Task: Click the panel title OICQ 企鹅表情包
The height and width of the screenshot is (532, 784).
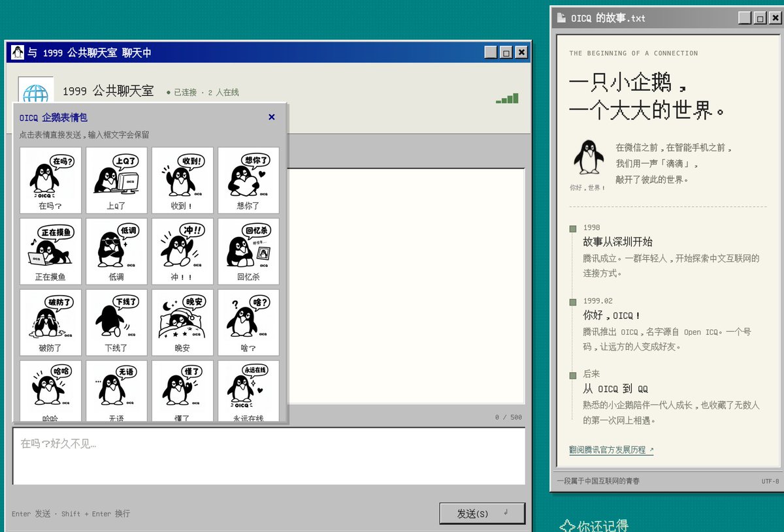Action: click(54, 118)
